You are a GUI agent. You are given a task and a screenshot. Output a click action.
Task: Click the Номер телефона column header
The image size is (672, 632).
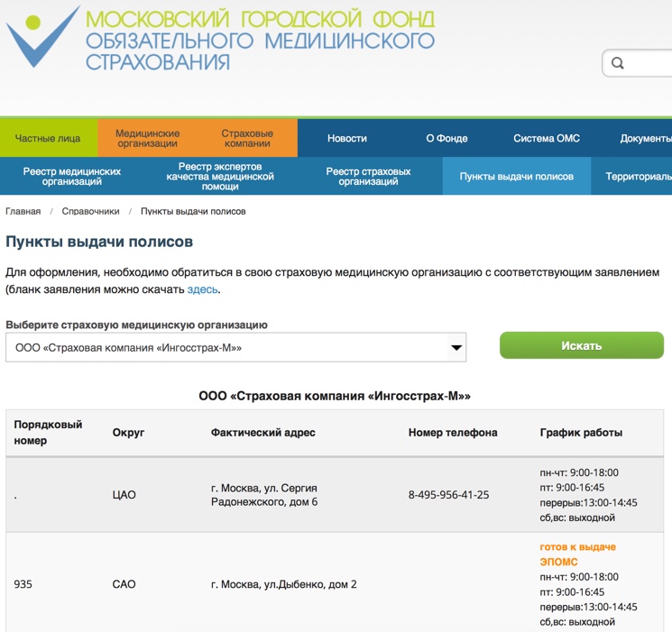(453, 433)
